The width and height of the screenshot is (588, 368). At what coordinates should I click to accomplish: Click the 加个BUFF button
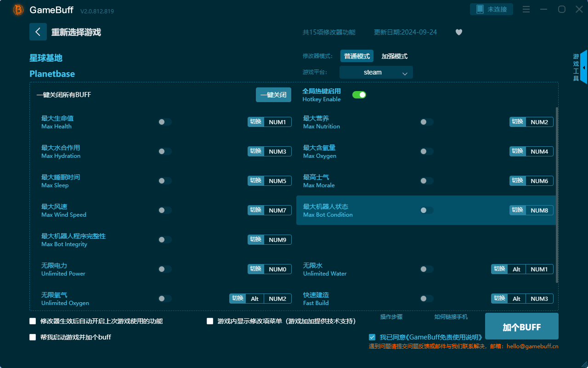tap(521, 327)
